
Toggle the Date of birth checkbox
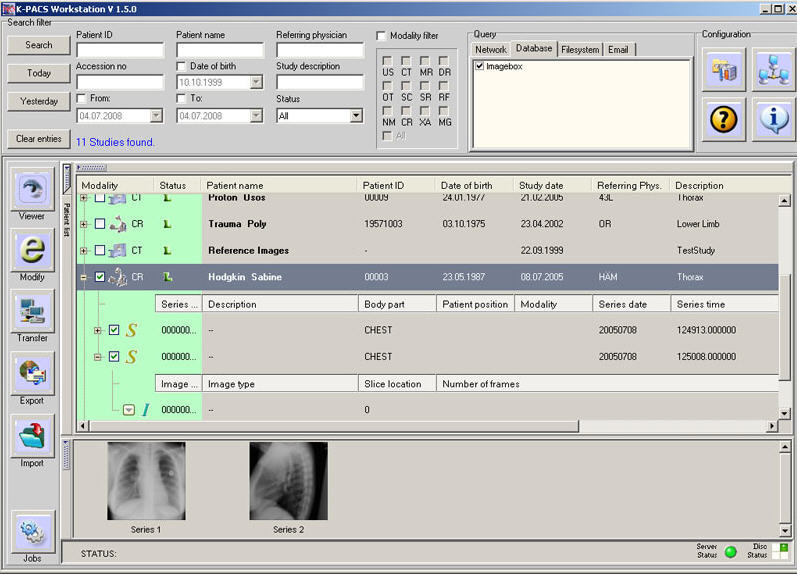click(182, 67)
